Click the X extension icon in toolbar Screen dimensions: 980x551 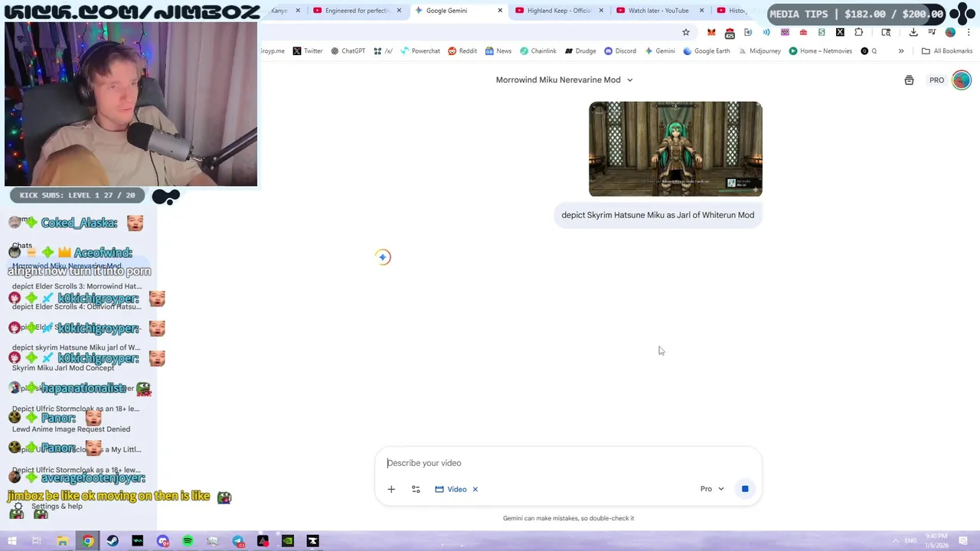tap(840, 32)
